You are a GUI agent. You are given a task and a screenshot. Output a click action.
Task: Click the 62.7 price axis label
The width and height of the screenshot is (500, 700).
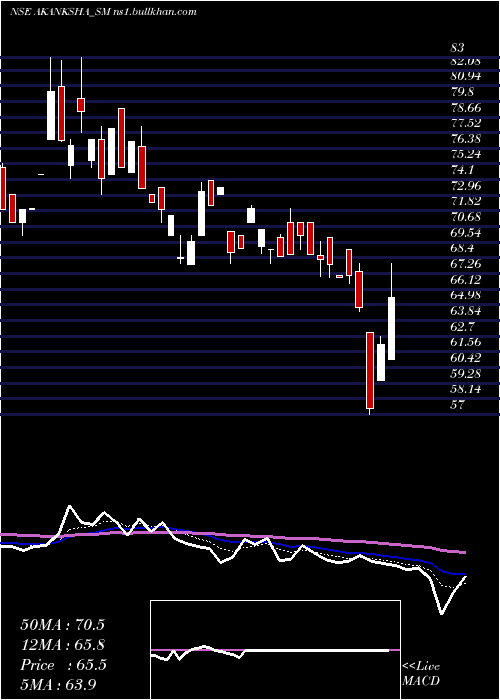(x=462, y=326)
